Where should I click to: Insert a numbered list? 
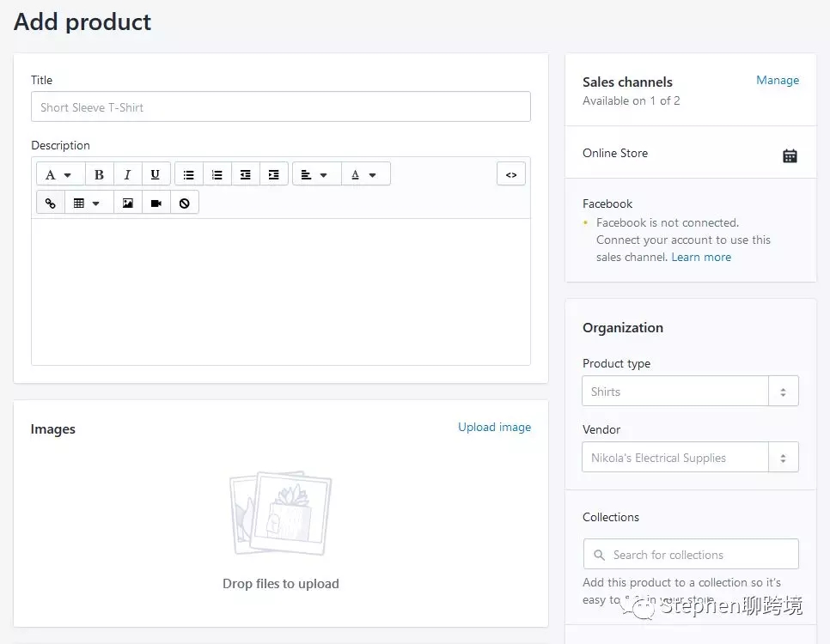216,173
